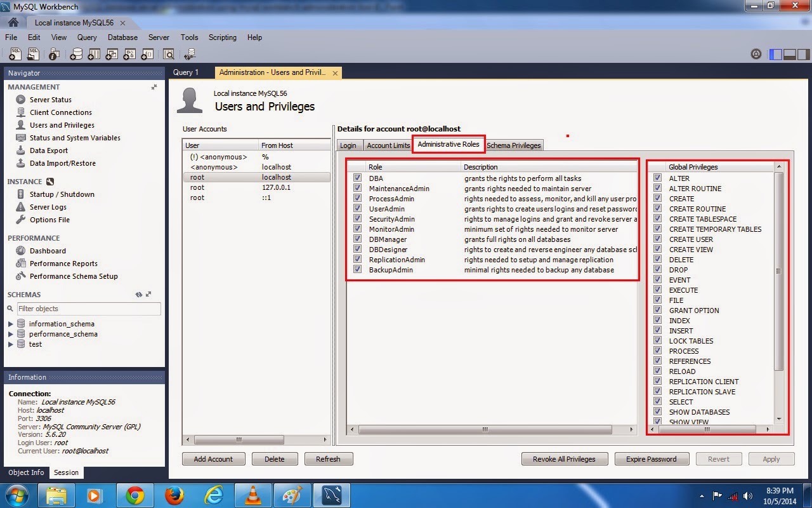Expand the information_schema schema
The height and width of the screenshot is (508, 812).
11,324
